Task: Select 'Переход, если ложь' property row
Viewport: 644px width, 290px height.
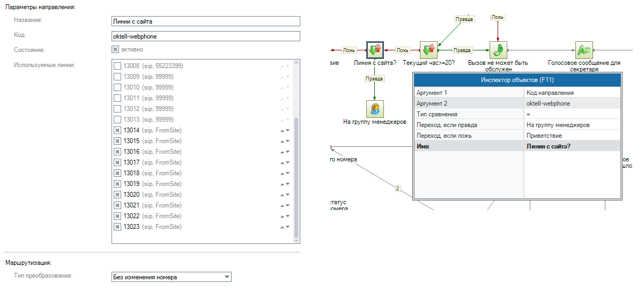Action: pos(517,136)
